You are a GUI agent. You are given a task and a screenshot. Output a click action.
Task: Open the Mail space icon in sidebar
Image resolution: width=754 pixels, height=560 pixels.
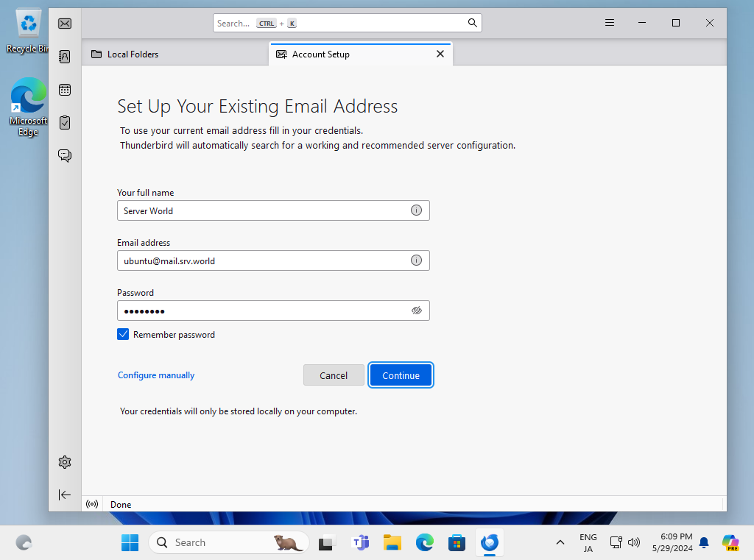click(65, 24)
